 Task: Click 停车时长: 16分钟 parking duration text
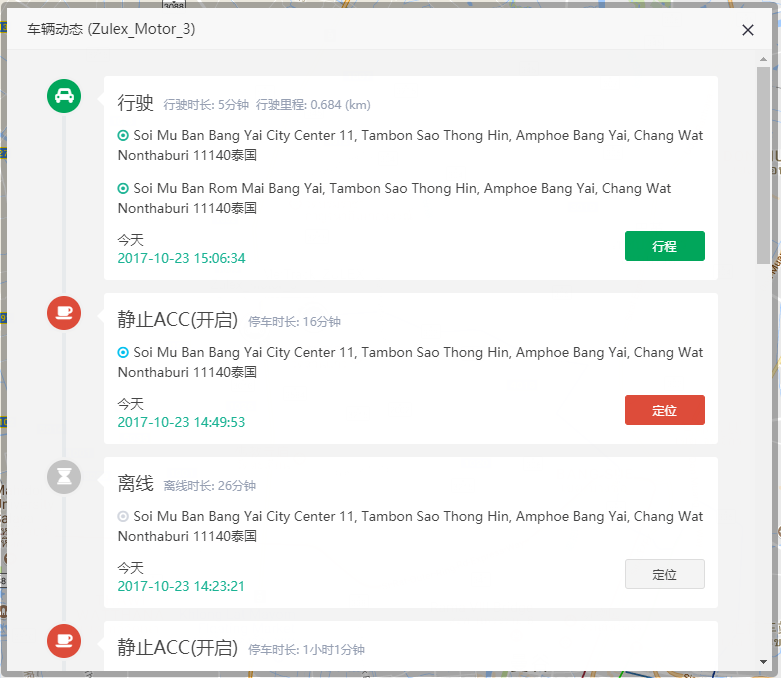pos(294,322)
